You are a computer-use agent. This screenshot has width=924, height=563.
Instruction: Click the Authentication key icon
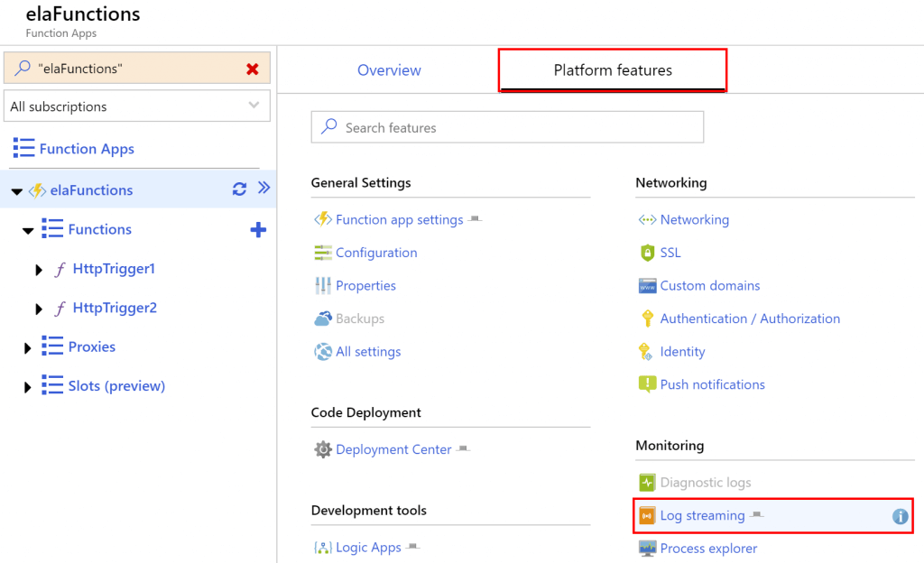(x=647, y=318)
